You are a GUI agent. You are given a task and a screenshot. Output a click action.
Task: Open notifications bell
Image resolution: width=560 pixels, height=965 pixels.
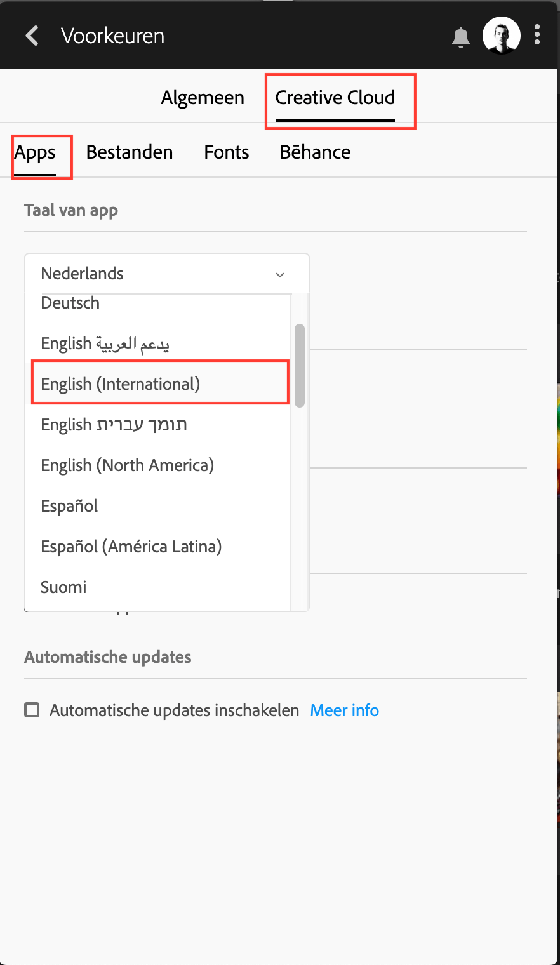(x=460, y=37)
